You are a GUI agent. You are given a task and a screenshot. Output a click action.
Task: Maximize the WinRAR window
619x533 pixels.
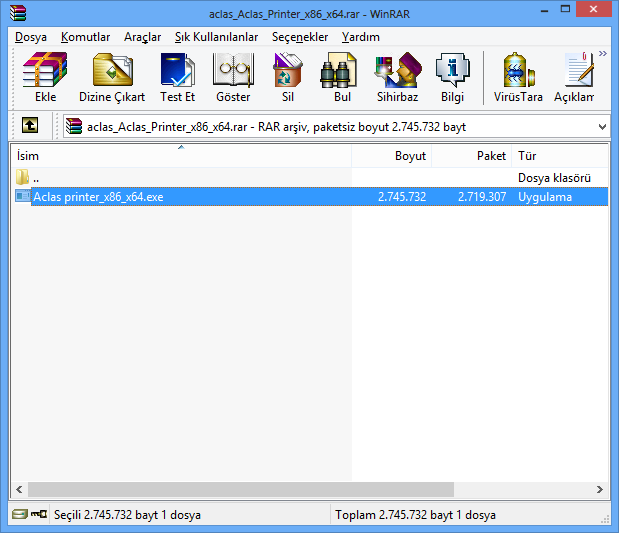tap(565, 9)
